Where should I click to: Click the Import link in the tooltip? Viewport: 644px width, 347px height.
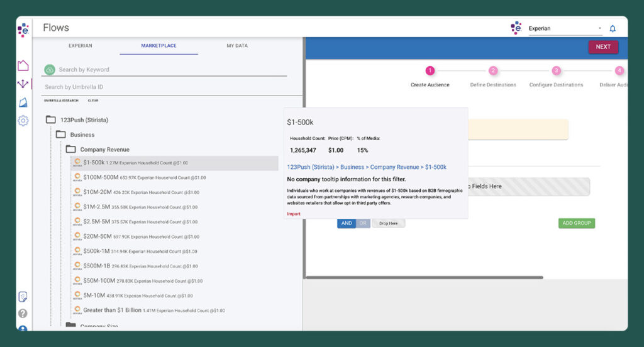point(294,214)
